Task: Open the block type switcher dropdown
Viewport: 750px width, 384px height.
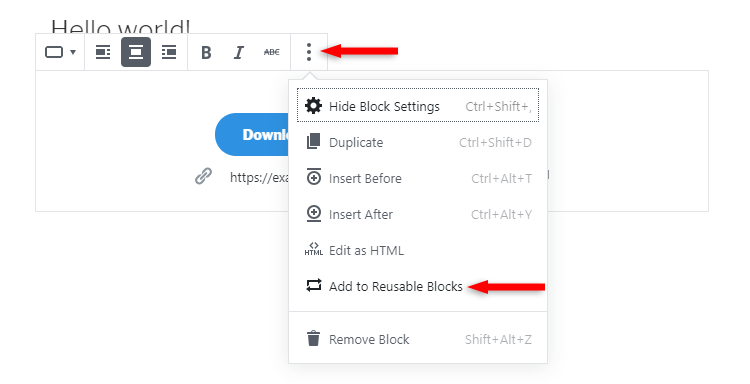Action: [60, 52]
